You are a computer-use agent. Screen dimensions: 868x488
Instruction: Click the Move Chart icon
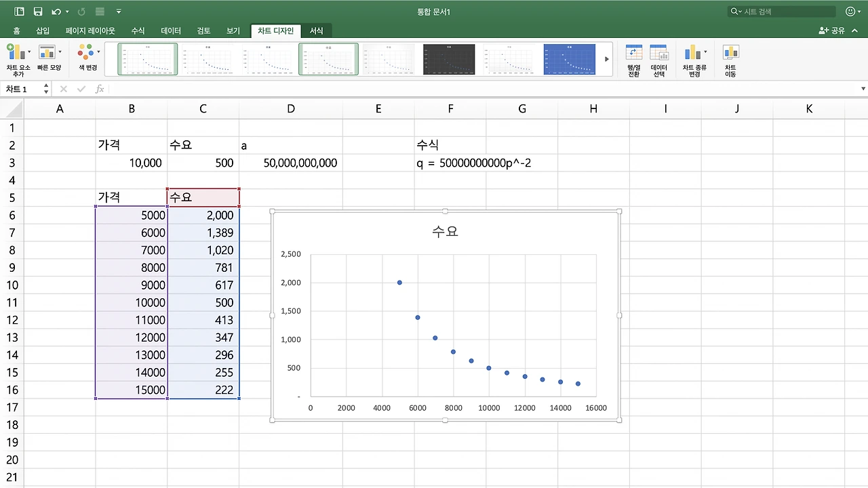click(730, 53)
